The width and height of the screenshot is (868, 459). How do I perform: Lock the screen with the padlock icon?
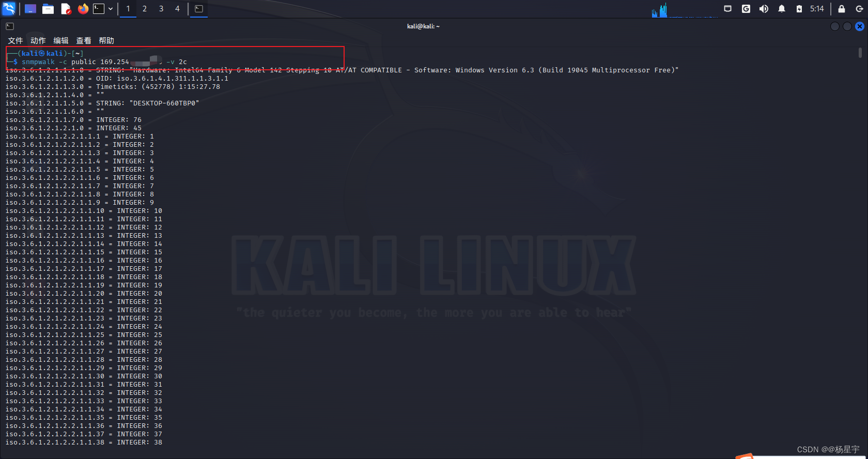842,9
